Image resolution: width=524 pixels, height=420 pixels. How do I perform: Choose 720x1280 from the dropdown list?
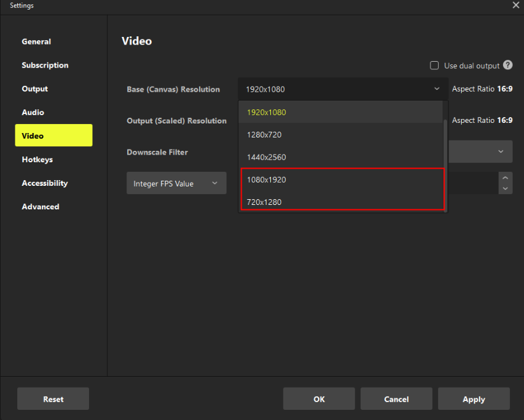pos(264,202)
